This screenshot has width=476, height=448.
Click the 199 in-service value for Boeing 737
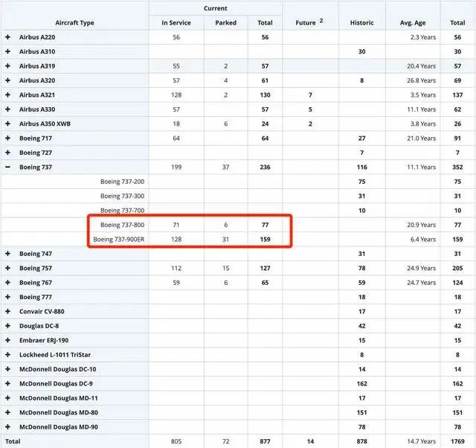176,167
